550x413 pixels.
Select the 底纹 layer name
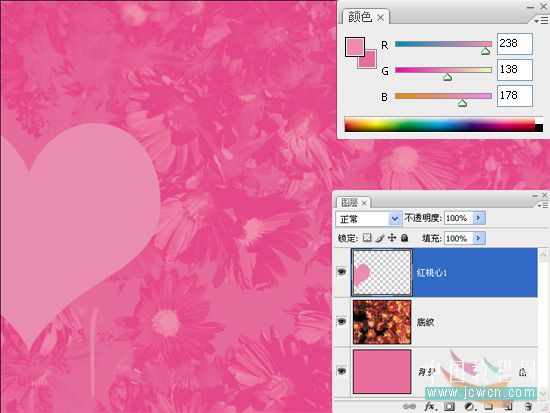pos(425,322)
